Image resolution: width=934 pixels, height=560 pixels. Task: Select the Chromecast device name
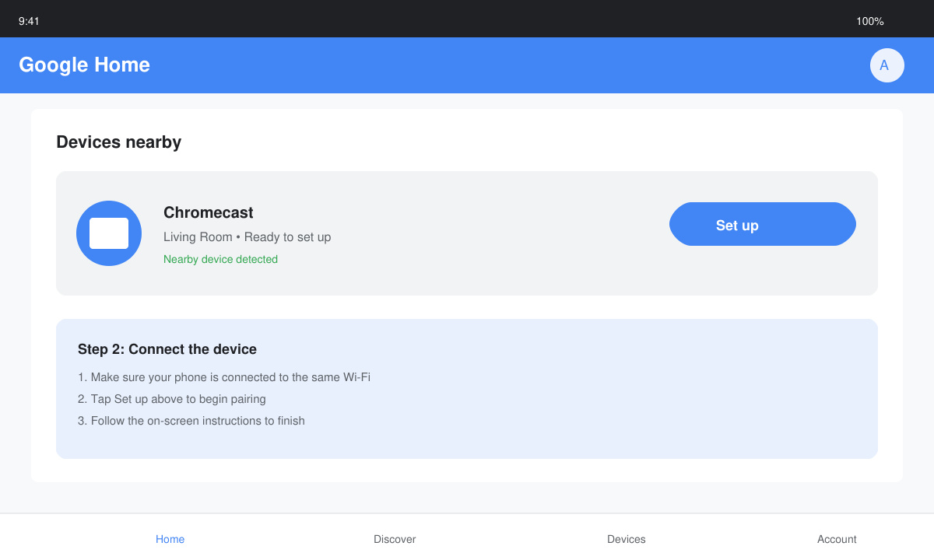pyautogui.click(x=209, y=212)
